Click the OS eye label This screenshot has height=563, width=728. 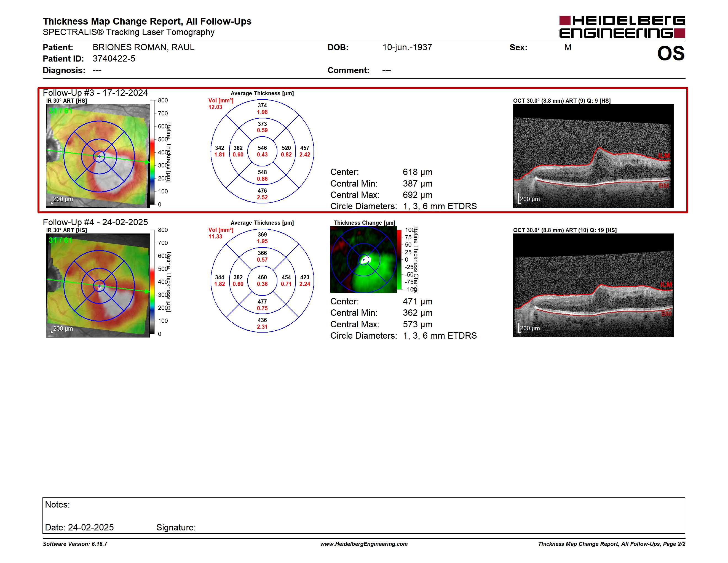pos(671,54)
